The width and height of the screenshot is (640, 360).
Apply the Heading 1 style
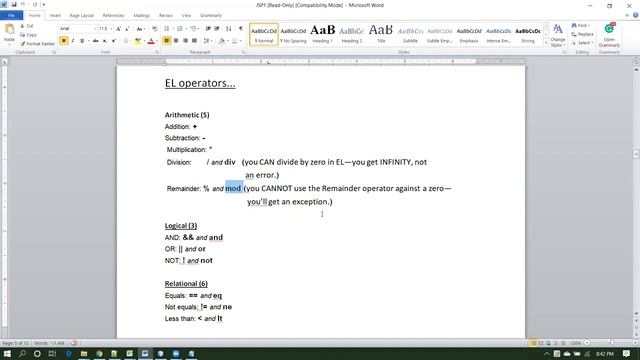click(322, 34)
